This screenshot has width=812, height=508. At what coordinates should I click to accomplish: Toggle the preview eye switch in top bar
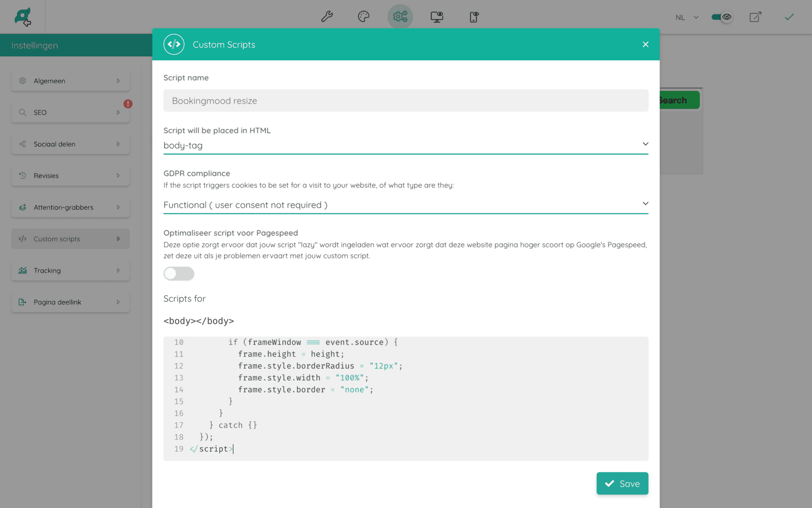point(722,17)
